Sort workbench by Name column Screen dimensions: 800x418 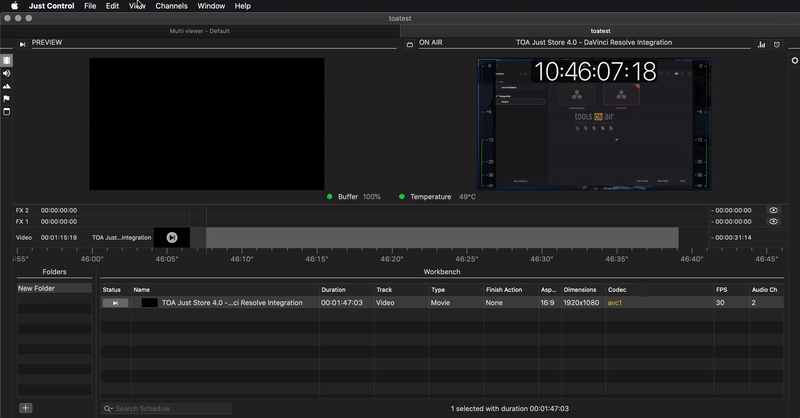click(x=225, y=290)
